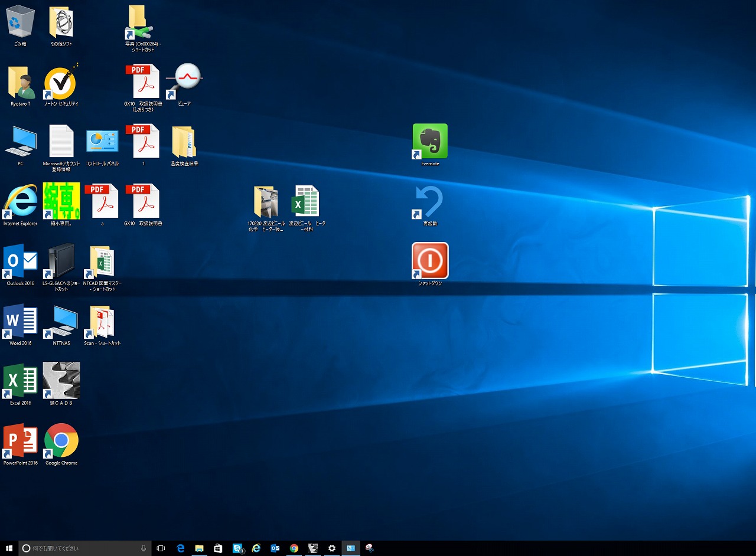Open Chrome from the taskbar

[x=294, y=548]
